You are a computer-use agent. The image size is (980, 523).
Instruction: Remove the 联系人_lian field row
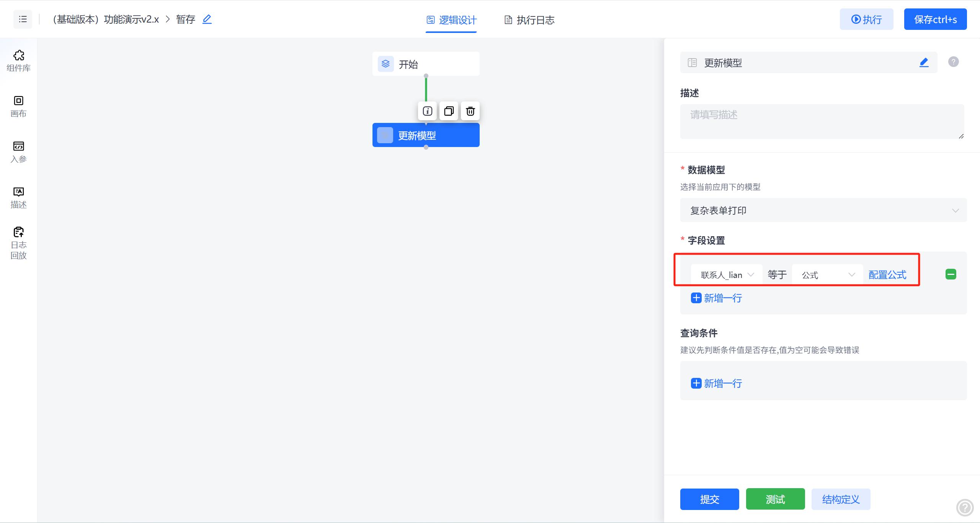click(951, 274)
